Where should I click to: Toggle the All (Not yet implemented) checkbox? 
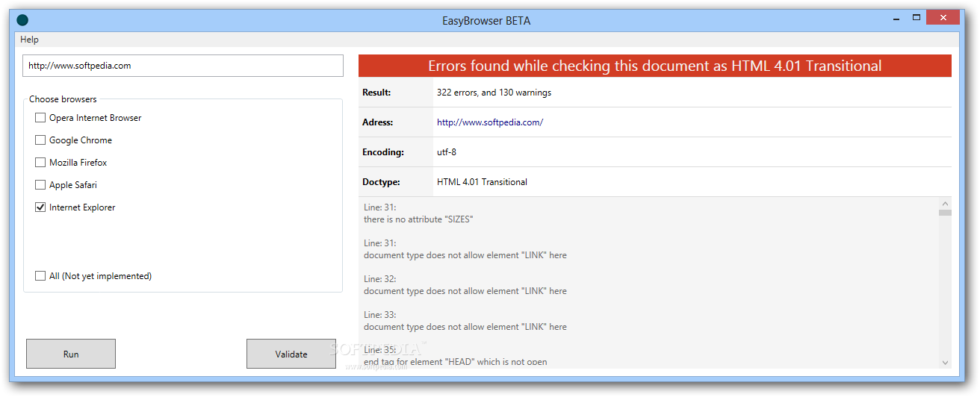click(40, 276)
